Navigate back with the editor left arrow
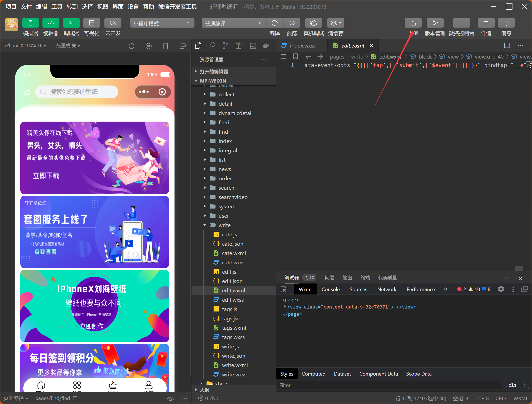The image size is (532, 404). coord(308,57)
